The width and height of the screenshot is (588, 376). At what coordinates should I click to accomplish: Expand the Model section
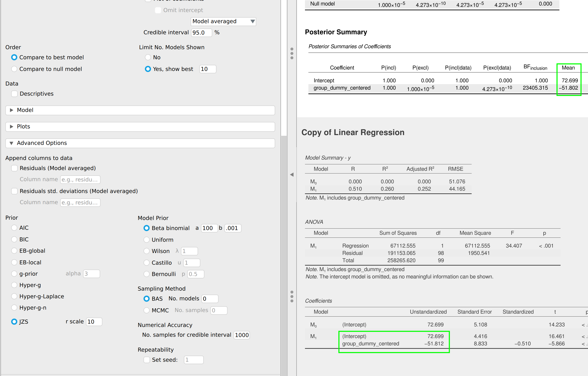pos(140,110)
